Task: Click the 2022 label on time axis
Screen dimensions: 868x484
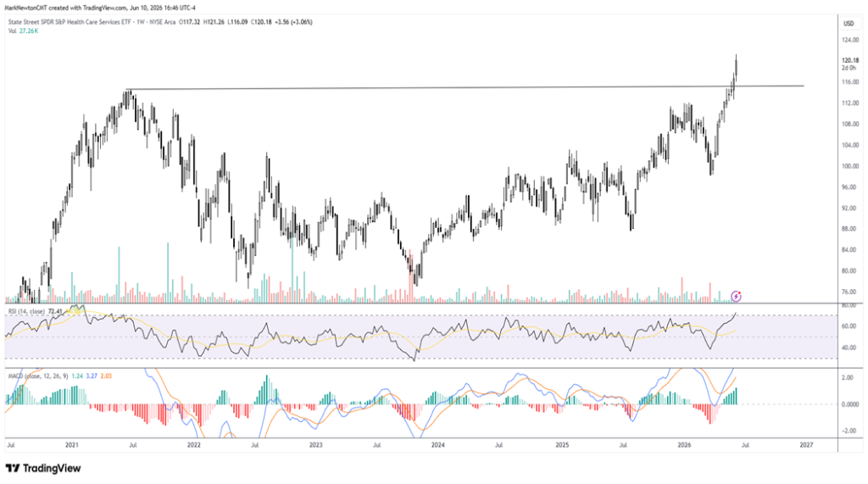Action: [194, 445]
